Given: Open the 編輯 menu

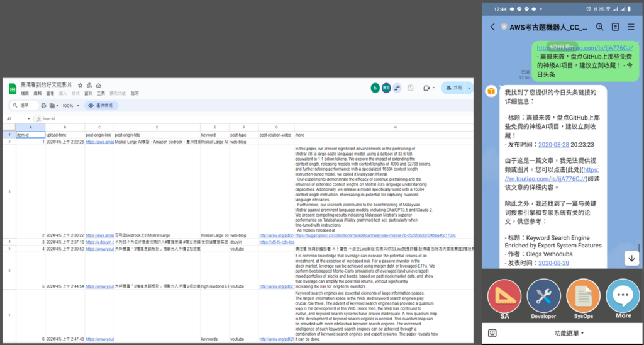Looking at the screenshot, I should click(x=38, y=94).
